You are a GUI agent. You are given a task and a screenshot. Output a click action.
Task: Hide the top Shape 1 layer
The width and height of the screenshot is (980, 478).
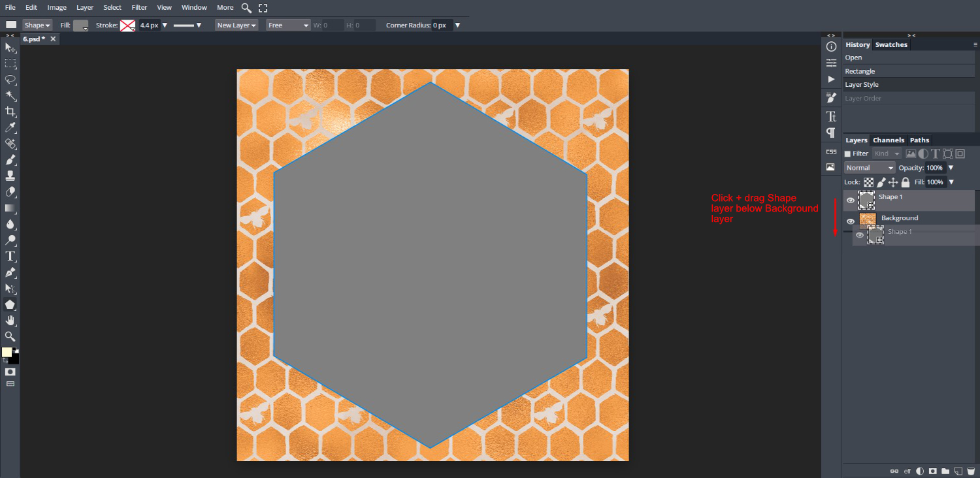(x=851, y=200)
